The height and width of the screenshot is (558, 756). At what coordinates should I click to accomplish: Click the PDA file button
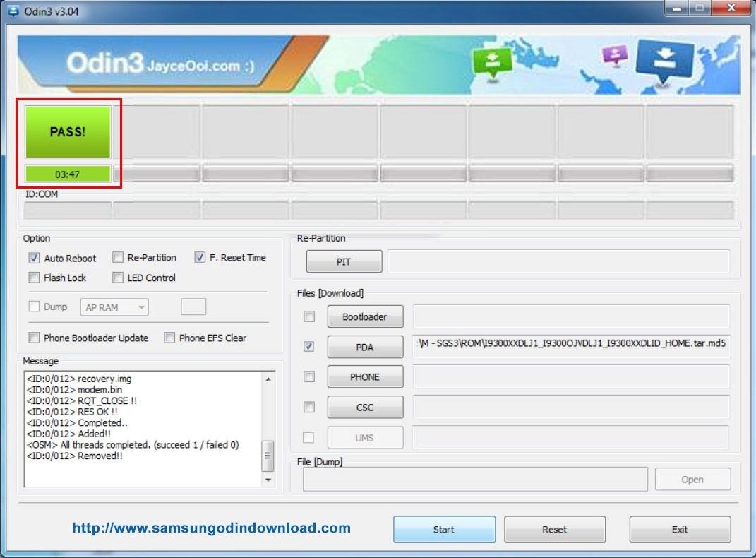click(365, 347)
